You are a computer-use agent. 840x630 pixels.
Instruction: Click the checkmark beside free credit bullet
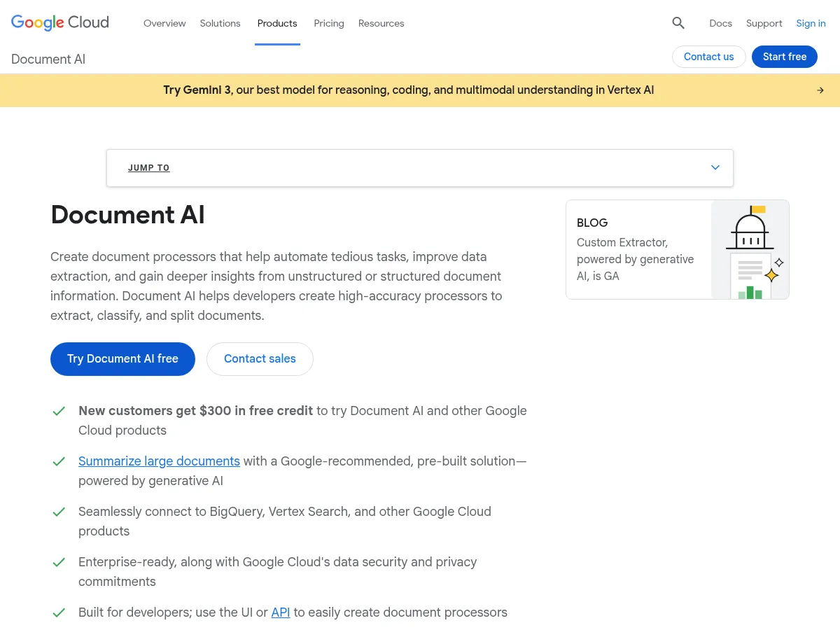(59, 411)
